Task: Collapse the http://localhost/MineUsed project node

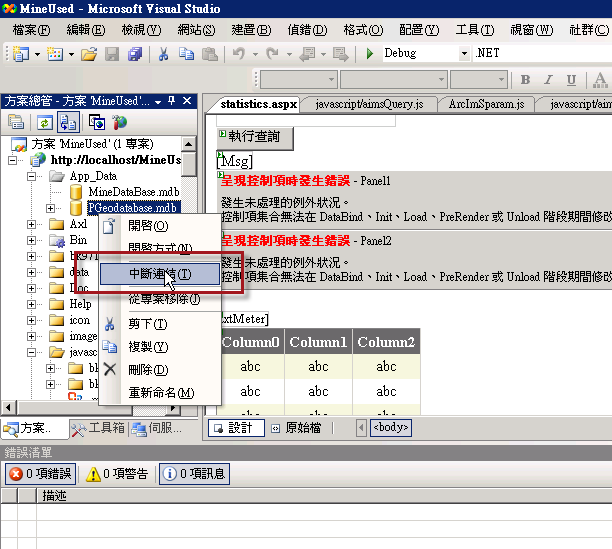Action: click(x=12, y=160)
